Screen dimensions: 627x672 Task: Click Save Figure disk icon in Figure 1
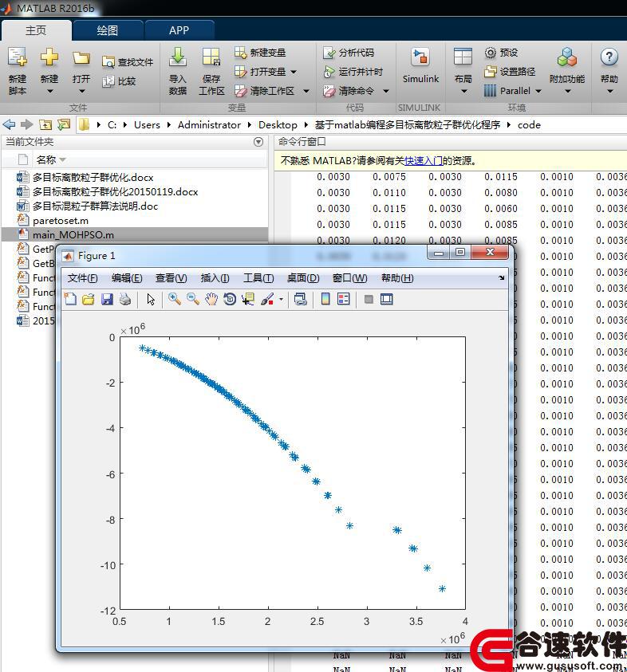click(x=107, y=299)
